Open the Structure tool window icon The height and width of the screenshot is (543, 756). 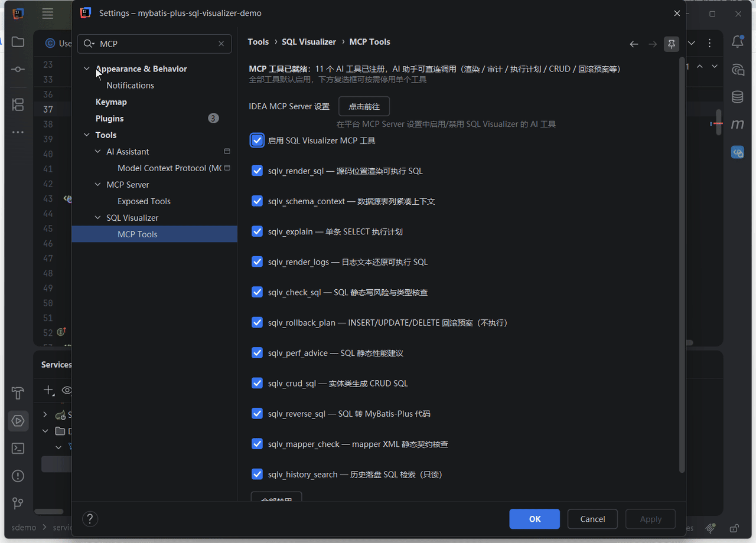click(x=18, y=105)
